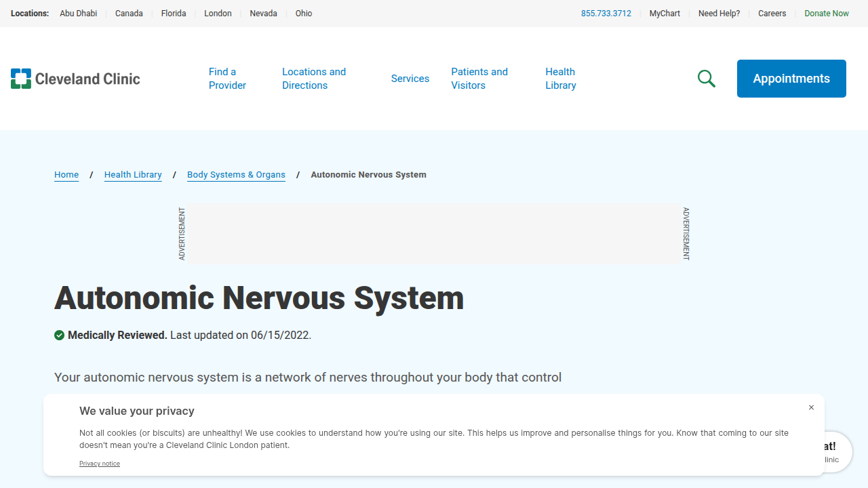Select the London location link
This screenshot has width=868, height=488.
218,14
